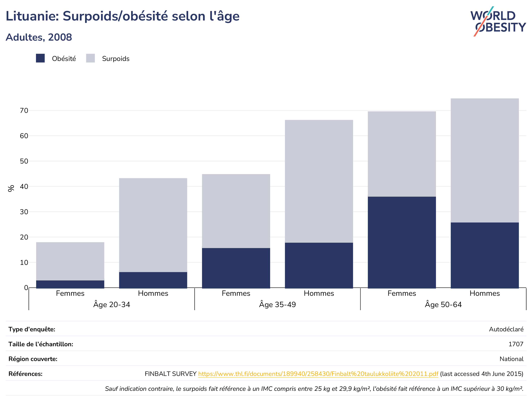Click the Obésité legend label
The height and width of the screenshot is (405, 532).
coord(64,59)
